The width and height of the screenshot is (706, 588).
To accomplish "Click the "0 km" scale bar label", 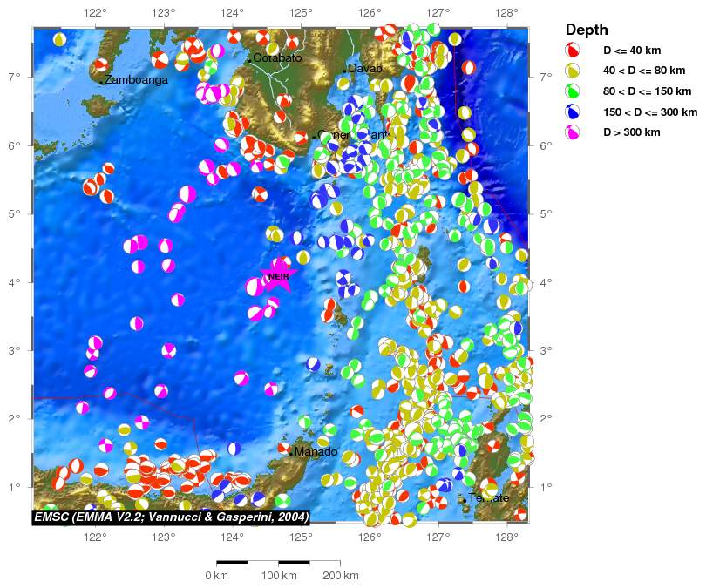I will tap(216, 576).
